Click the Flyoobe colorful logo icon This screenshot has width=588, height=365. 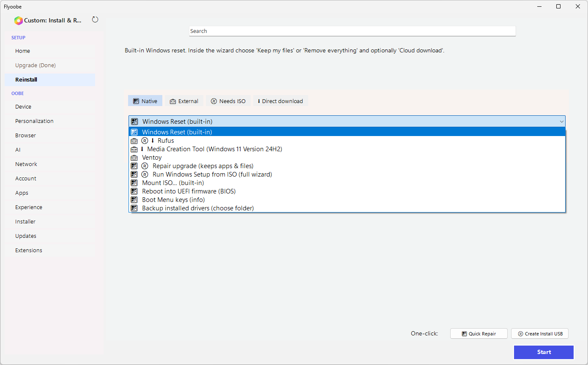click(18, 20)
